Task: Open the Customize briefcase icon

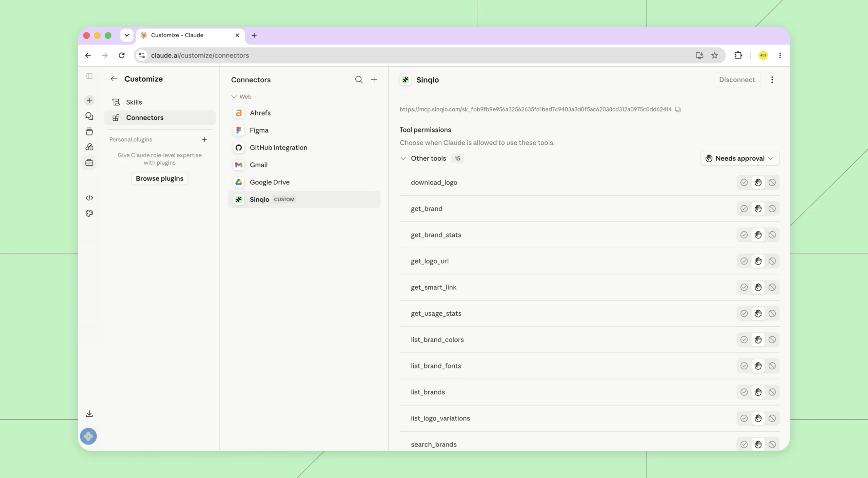Action: tap(89, 163)
